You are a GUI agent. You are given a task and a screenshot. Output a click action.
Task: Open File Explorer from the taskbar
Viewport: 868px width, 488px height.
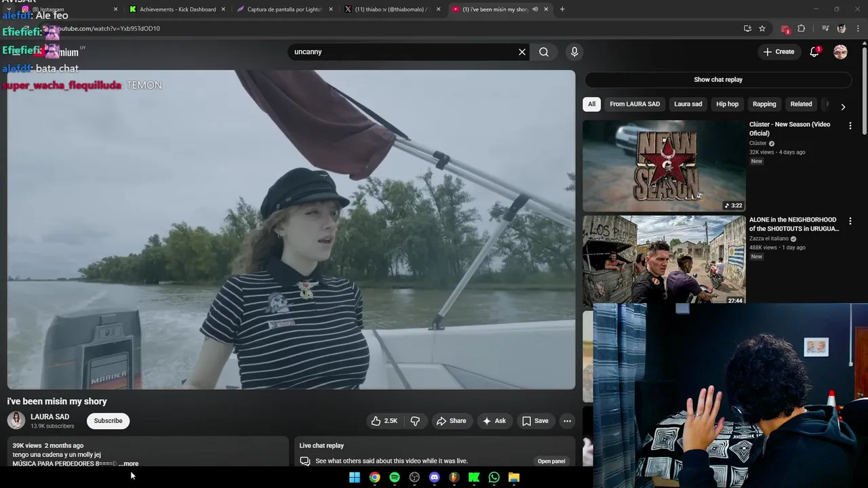click(514, 477)
